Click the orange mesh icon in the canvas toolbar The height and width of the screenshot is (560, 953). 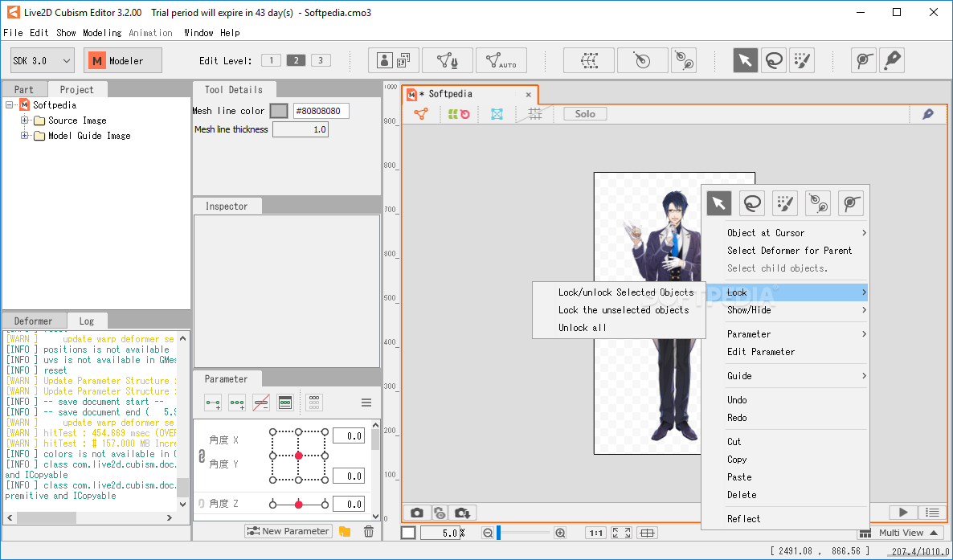(x=420, y=114)
